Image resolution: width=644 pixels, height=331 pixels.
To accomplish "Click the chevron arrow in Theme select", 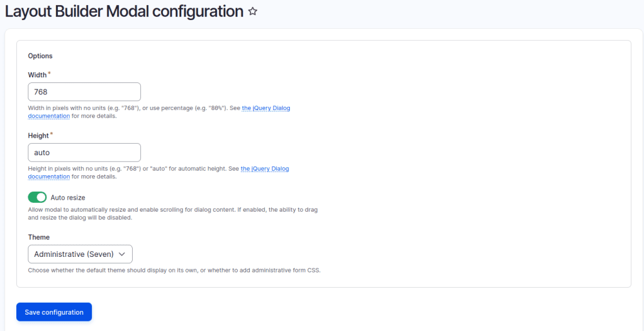I will coord(122,254).
